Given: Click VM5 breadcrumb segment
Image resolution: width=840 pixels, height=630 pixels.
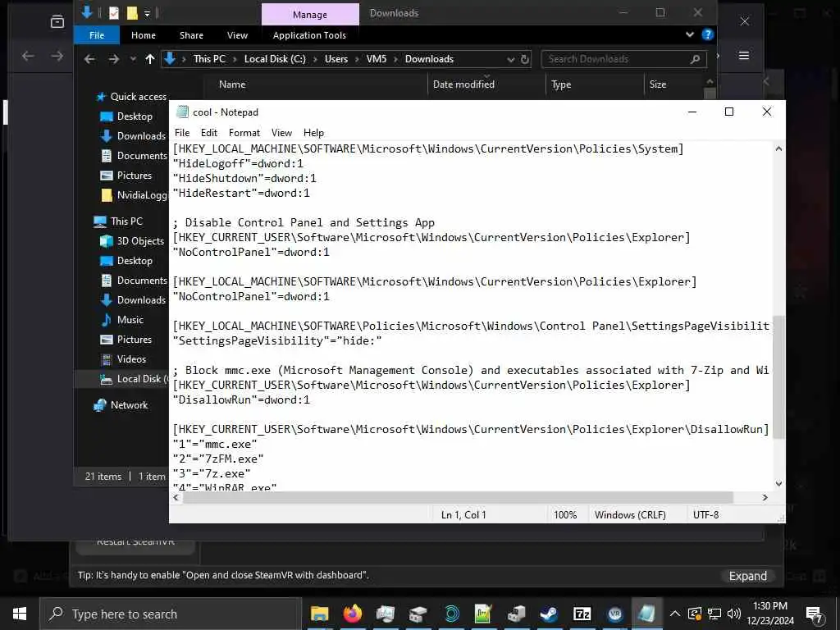Looking at the screenshot, I should [376, 59].
